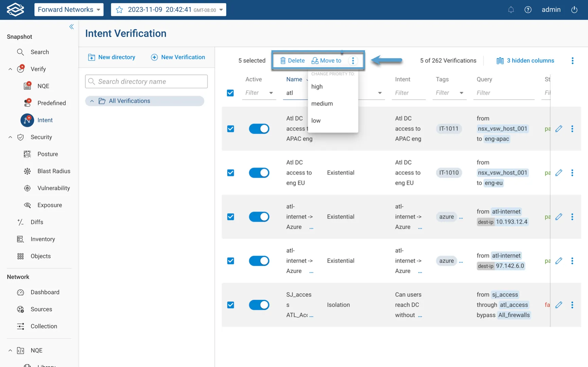Open Blast Radius

54,171
